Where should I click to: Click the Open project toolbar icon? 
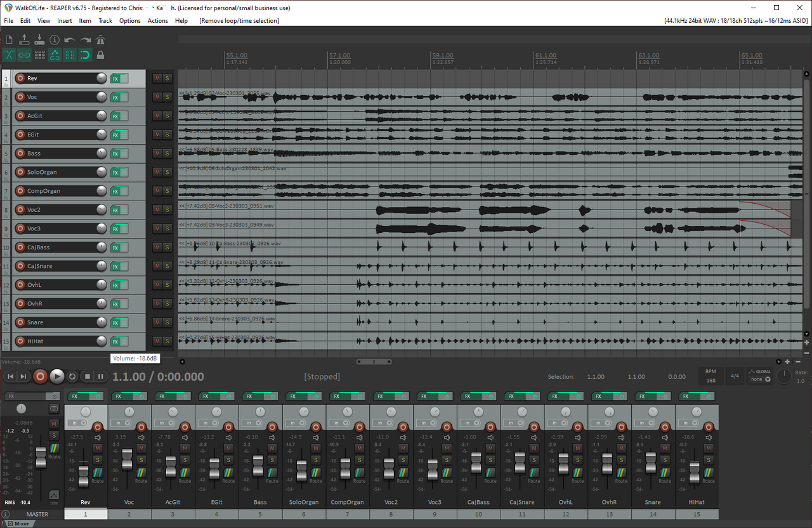[x=24, y=40]
